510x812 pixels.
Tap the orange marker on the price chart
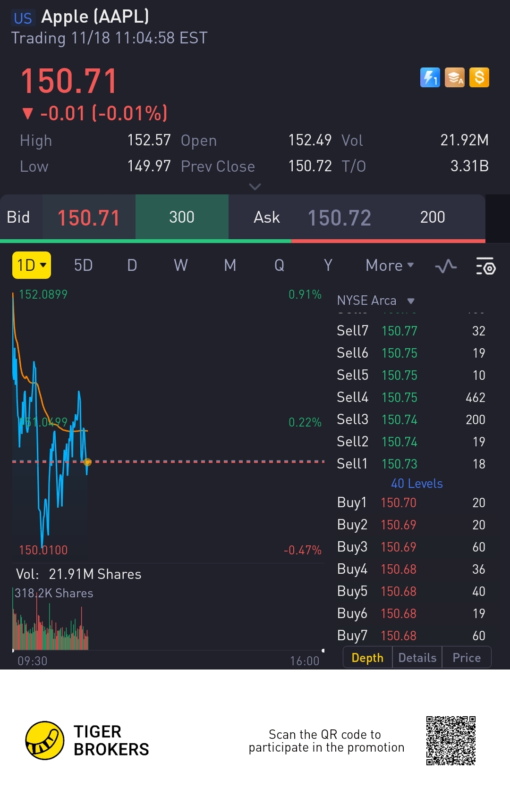87,462
